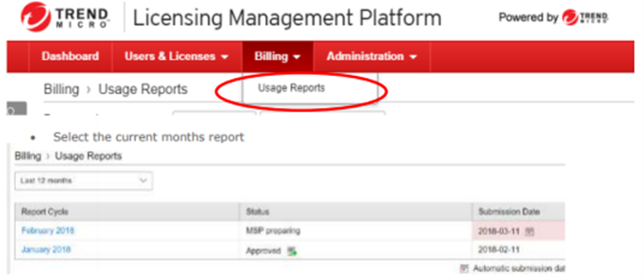Click the export icon beside Approved
The image size is (644, 279).
coord(291,251)
